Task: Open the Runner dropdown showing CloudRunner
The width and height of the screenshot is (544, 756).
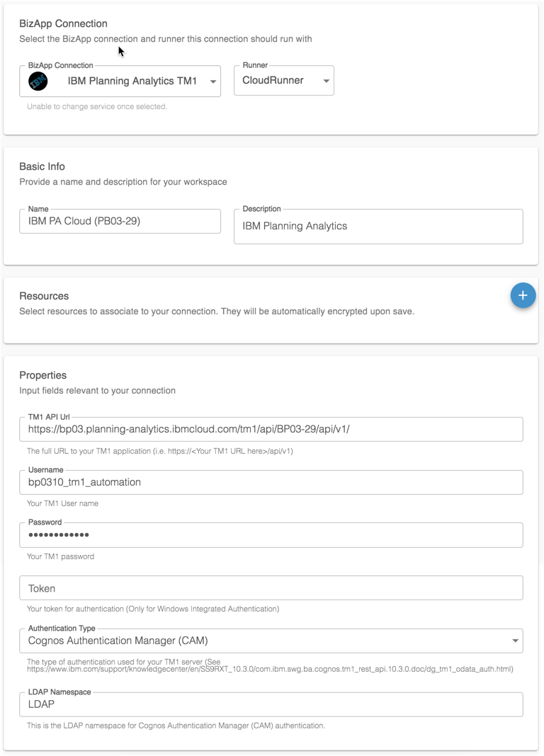Action: coord(283,81)
